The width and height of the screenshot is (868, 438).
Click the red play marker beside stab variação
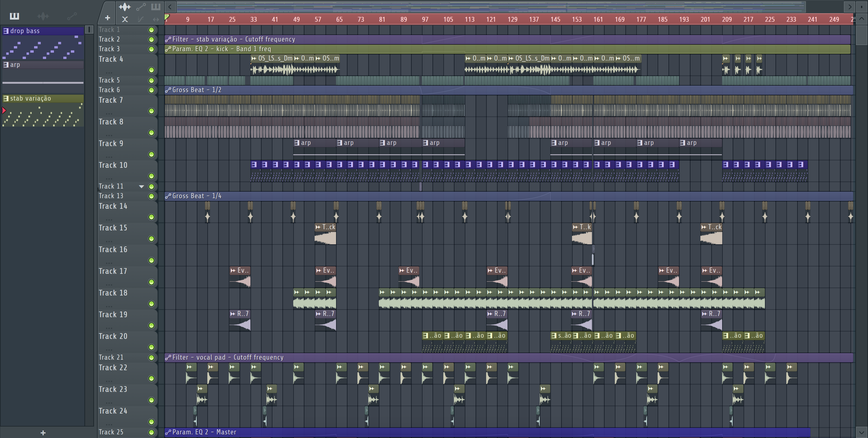(4, 110)
